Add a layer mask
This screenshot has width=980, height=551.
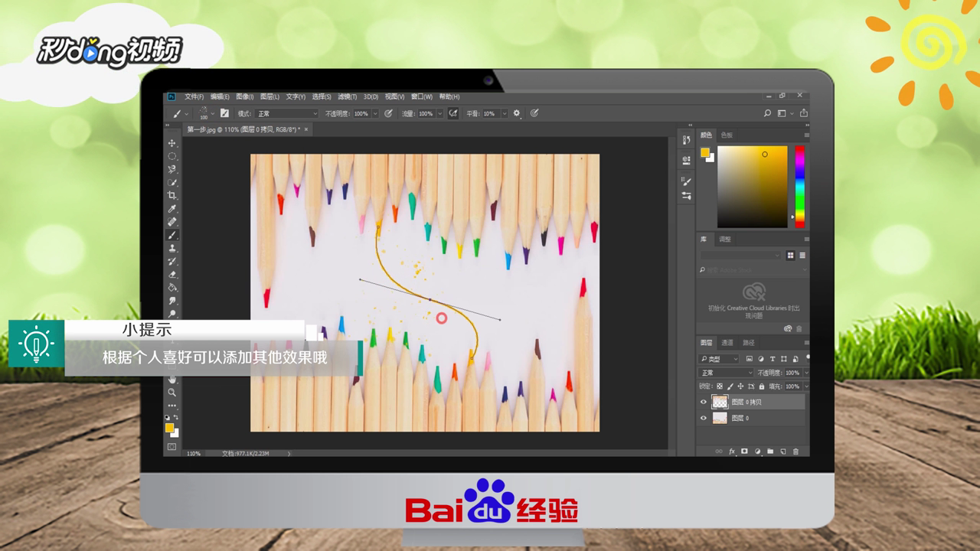[x=744, y=452]
